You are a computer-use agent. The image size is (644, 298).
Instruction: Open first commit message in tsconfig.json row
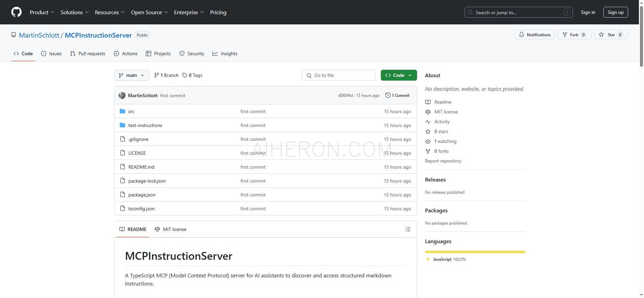point(253,209)
